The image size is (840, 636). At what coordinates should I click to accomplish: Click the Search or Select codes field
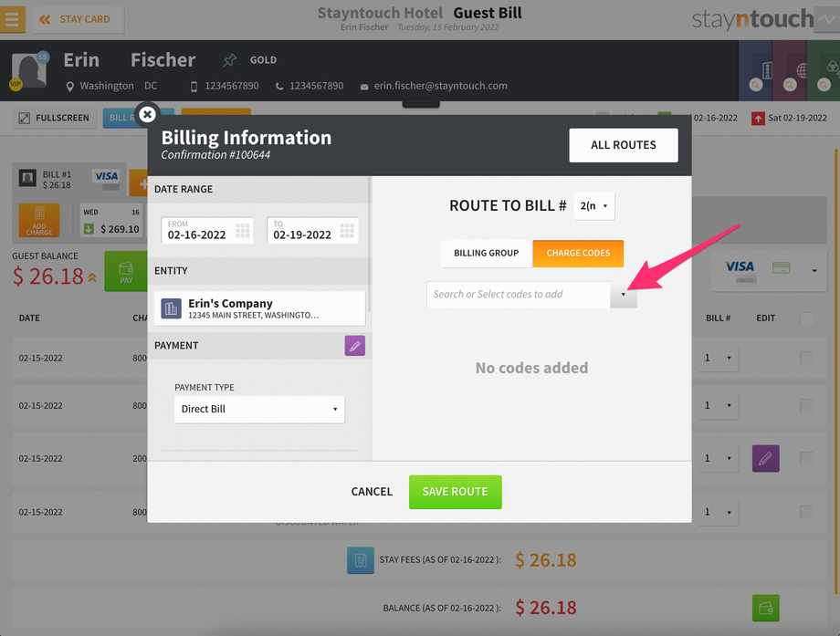pos(519,295)
